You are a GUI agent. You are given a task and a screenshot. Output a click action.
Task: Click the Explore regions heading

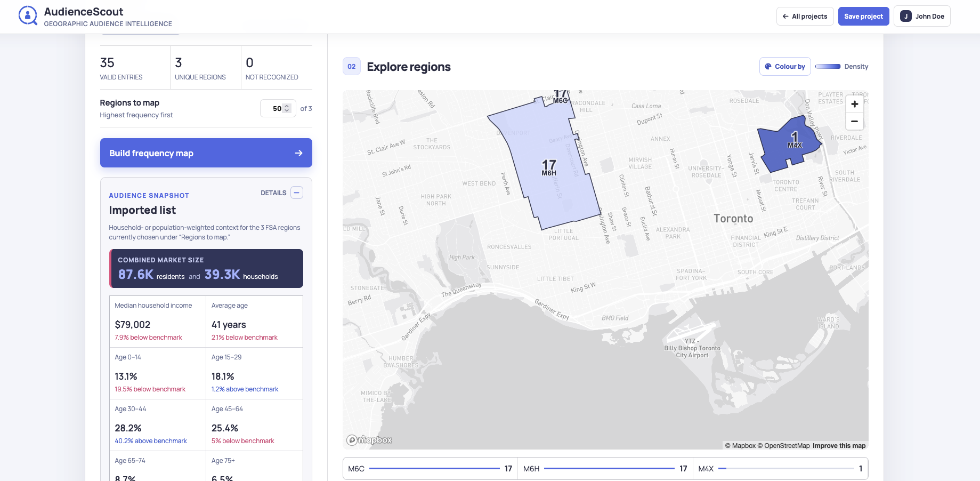coord(409,67)
